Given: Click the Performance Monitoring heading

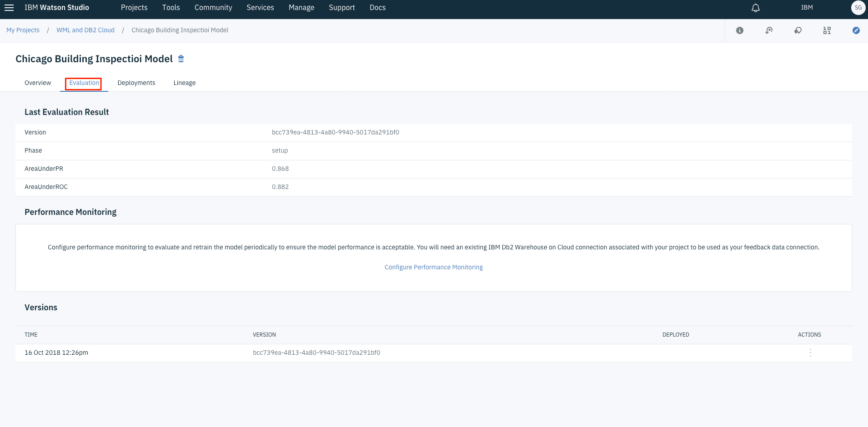Looking at the screenshot, I should pyautogui.click(x=70, y=212).
